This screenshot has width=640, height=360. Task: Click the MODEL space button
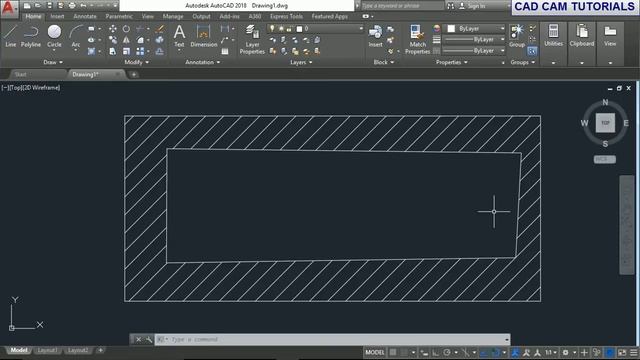375,352
